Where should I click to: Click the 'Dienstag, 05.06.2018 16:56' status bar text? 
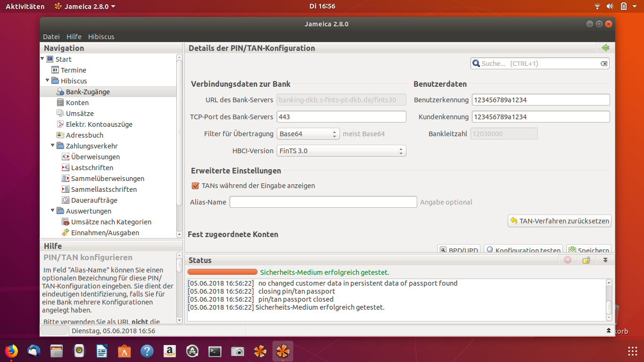(113, 331)
